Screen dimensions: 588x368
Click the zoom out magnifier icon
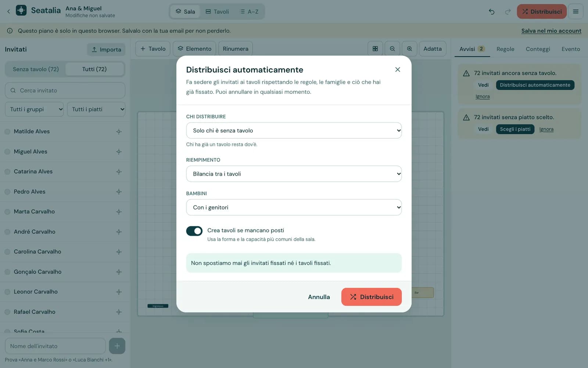point(392,49)
